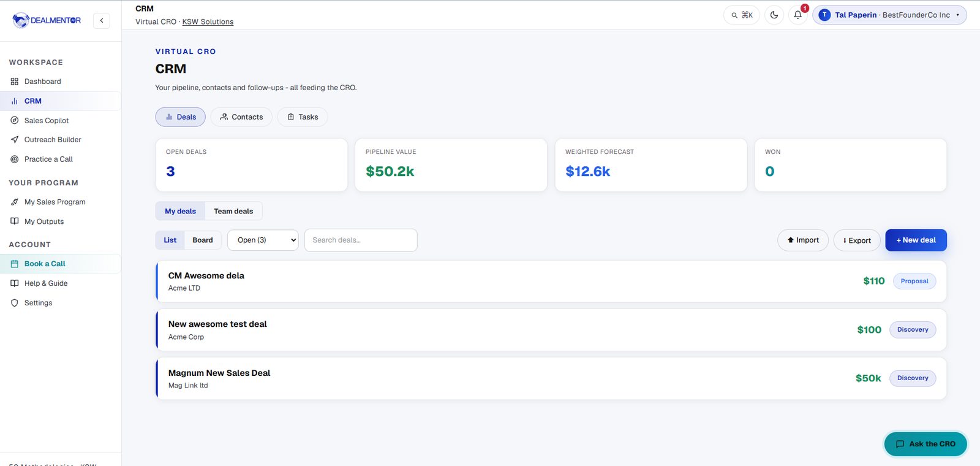Image resolution: width=980 pixels, height=466 pixels.
Task: Click Book a Call in sidebar
Action: (x=60, y=264)
